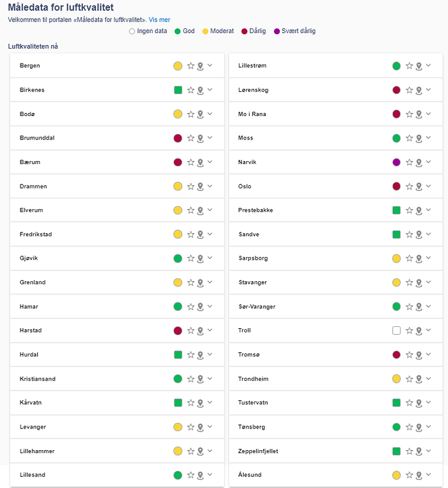
Task: Click the Ingen data legend circle
Action: [x=132, y=31]
